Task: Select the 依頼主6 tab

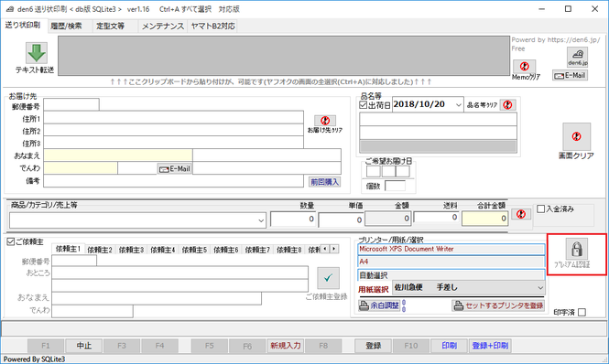Action: click(225, 250)
